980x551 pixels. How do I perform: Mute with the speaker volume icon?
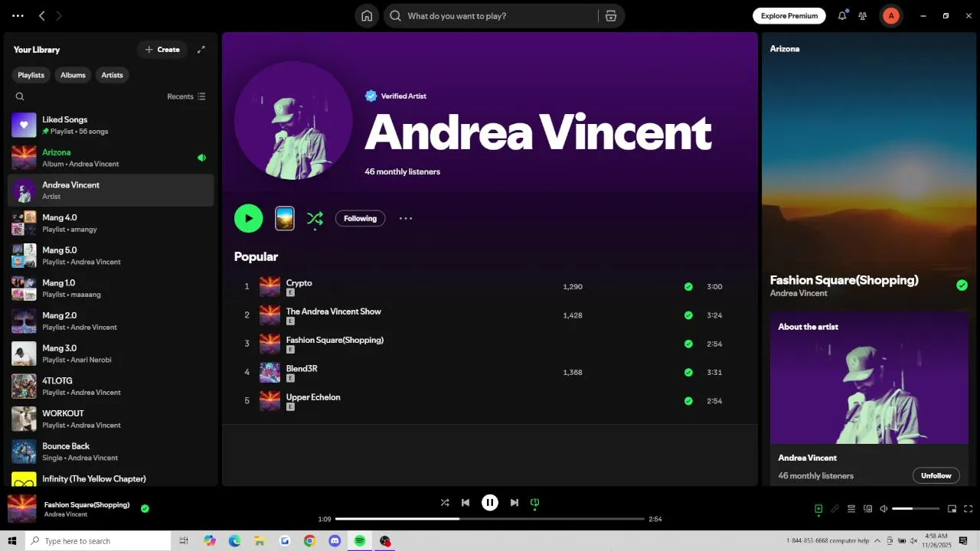point(884,509)
